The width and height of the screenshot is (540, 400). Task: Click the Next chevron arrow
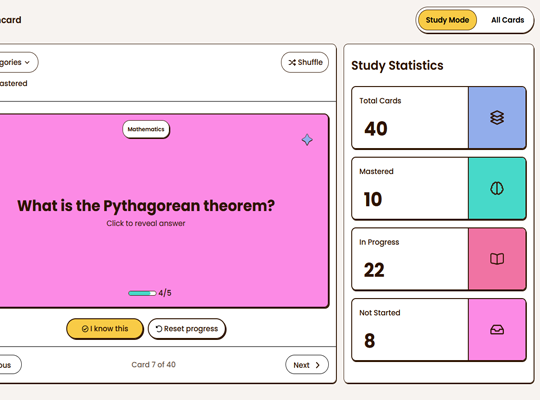317,365
